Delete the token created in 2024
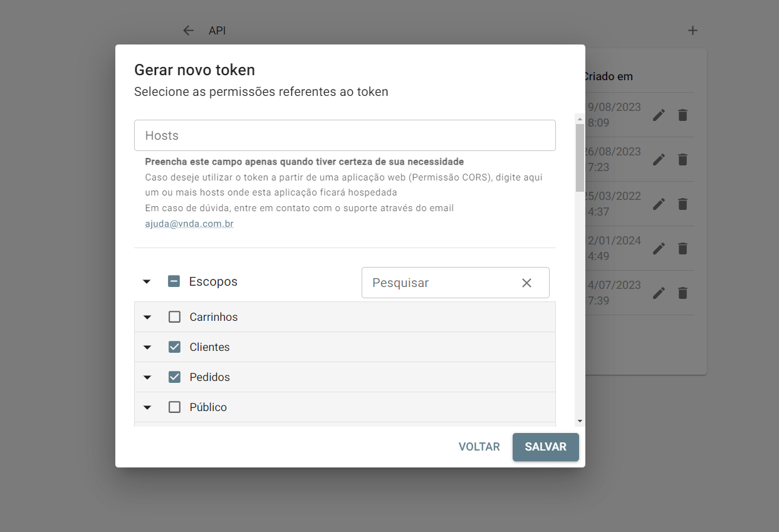 point(683,249)
